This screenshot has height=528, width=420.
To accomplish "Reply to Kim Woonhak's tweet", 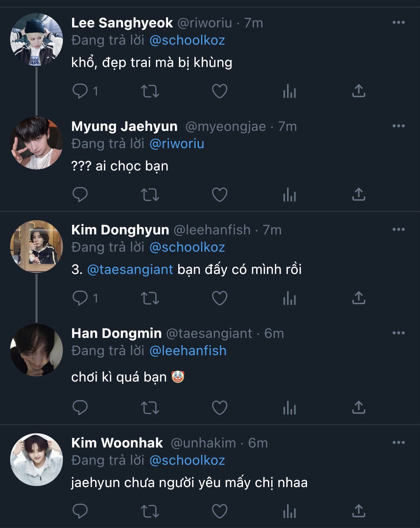I will (x=80, y=511).
